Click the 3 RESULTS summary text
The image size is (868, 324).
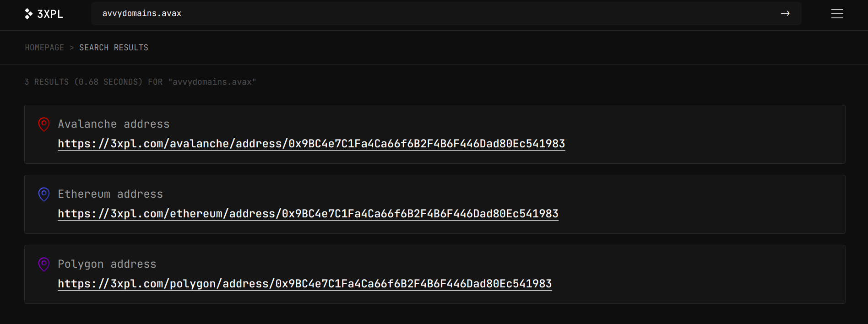tap(140, 82)
